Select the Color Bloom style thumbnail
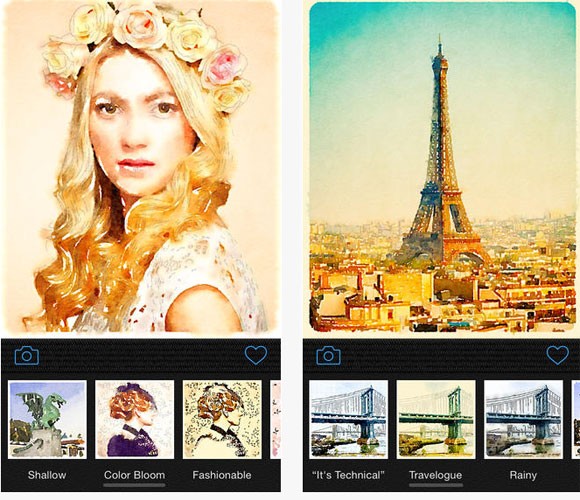The height and width of the screenshot is (500, 580). (135, 419)
